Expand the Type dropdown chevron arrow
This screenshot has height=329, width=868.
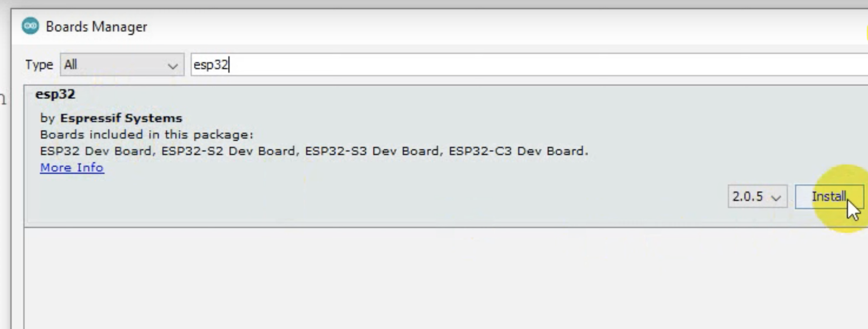coord(173,66)
